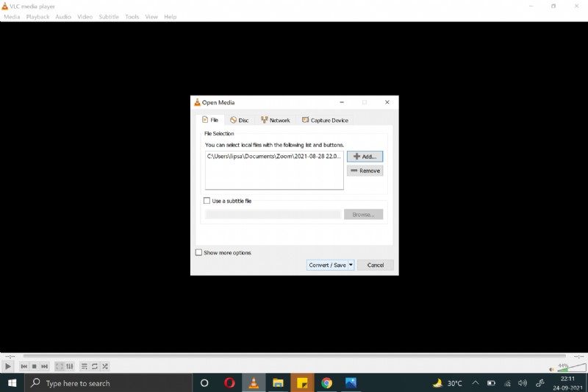Click the playback seek bar
The height and width of the screenshot is (392, 588).
(x=295, y=356)
